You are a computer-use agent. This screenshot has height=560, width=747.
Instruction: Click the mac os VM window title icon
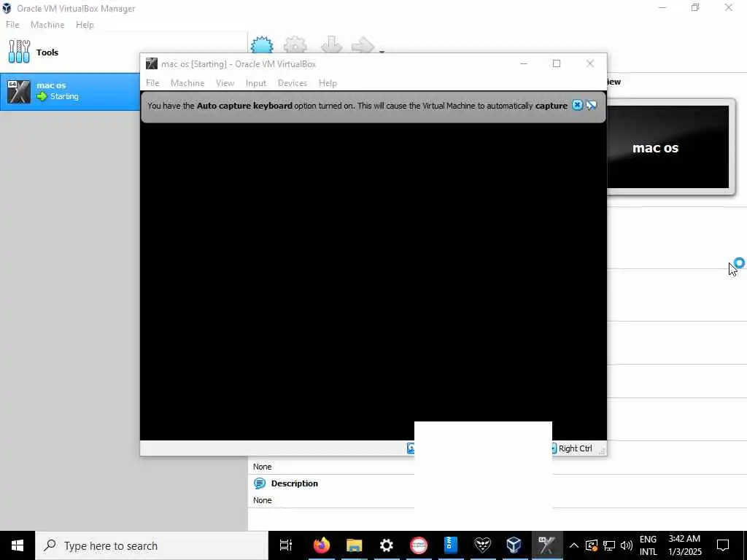pyautogui.click(x=152, y=64)
